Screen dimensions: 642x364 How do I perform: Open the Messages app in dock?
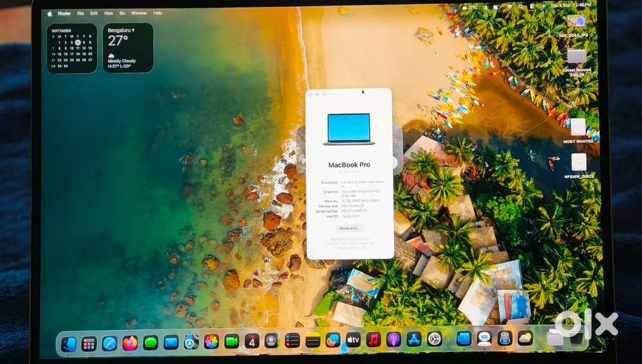[150, 343]
